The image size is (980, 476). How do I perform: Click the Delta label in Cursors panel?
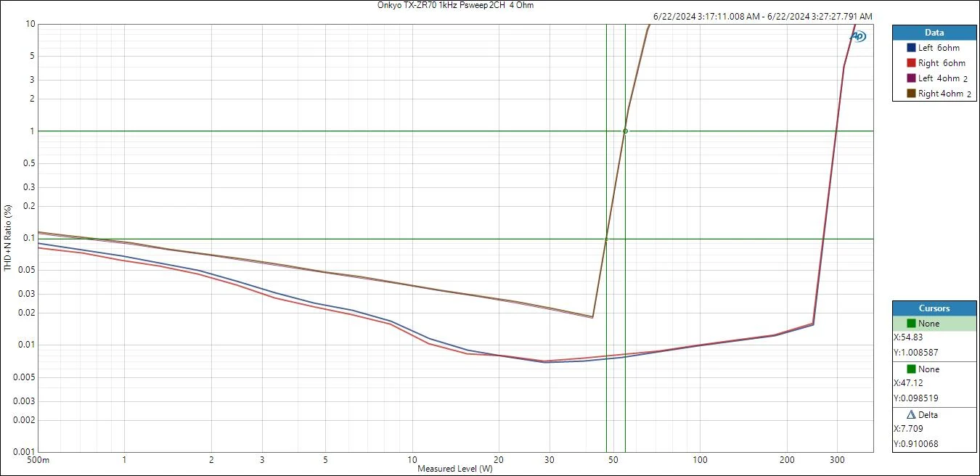click(928, 415)
